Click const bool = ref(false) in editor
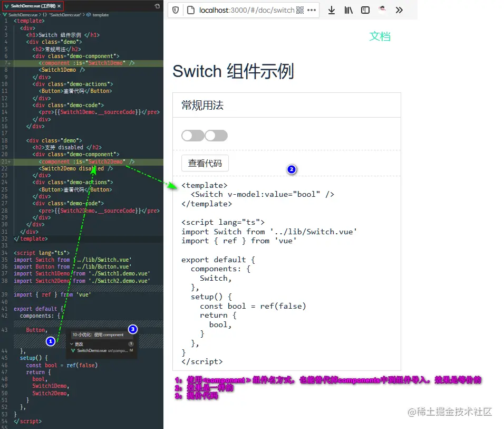 [62, 365]
